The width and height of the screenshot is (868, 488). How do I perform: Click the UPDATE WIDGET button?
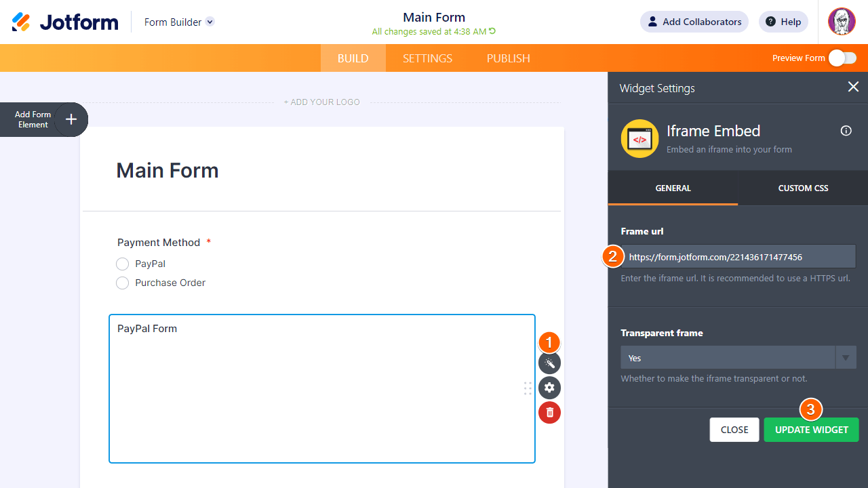812,430
